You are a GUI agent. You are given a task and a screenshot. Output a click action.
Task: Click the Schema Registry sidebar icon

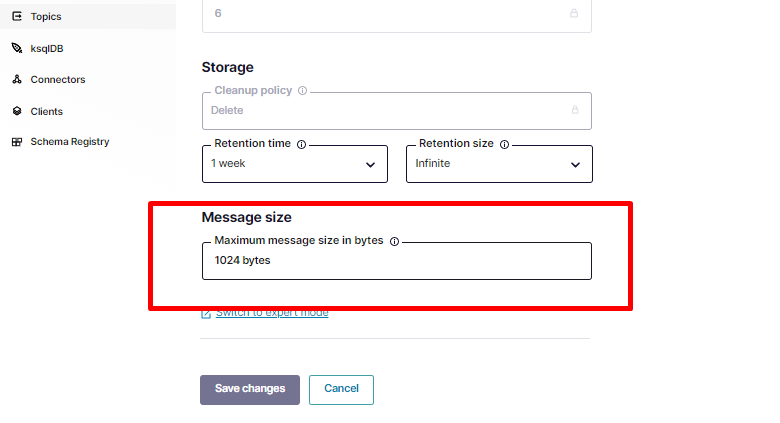click(x=17, y=142)
